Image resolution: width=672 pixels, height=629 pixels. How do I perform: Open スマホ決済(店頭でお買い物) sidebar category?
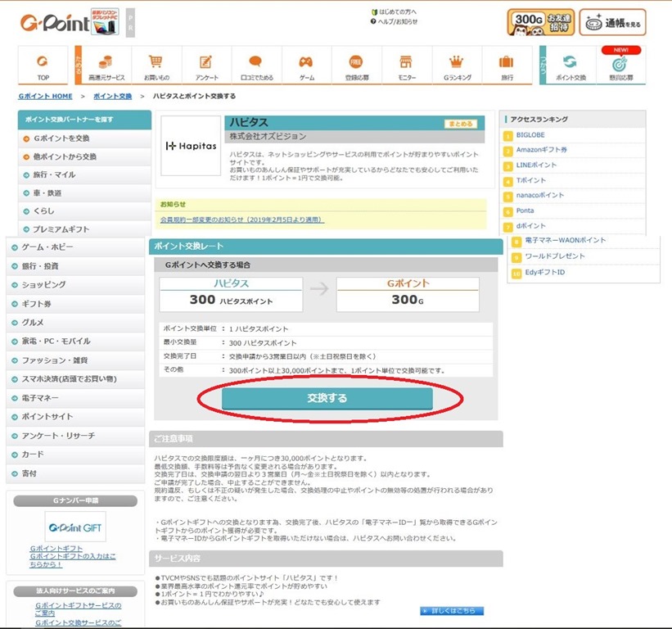coord(76,379)
